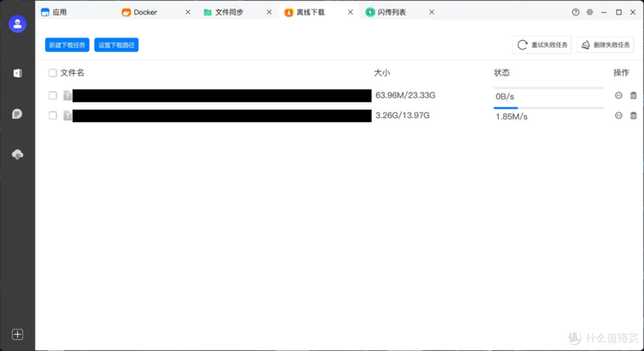
Task: Minimize the application window
Action: click(603, 13)
